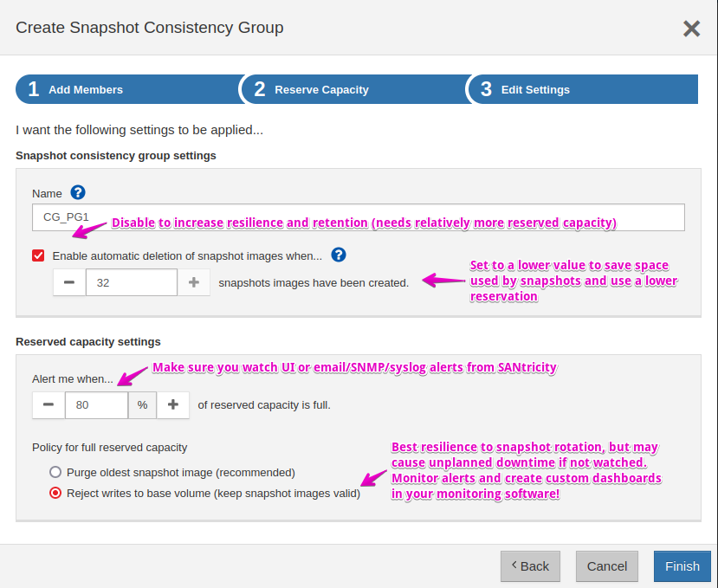Image resolution: width=718 pixels, height=588 pixels.
Task: Click 'Snapshot consistency group settings' heading
Action: coord(116,156)
